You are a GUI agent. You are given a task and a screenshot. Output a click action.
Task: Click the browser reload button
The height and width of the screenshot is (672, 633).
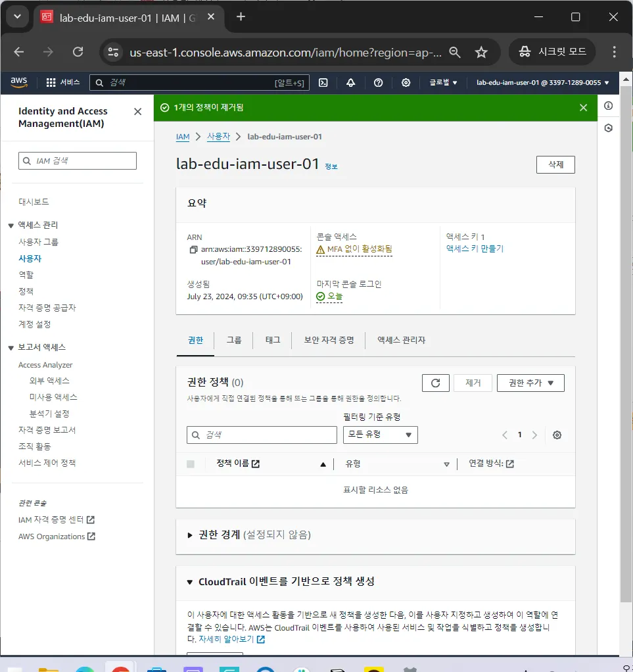[78, 53]
